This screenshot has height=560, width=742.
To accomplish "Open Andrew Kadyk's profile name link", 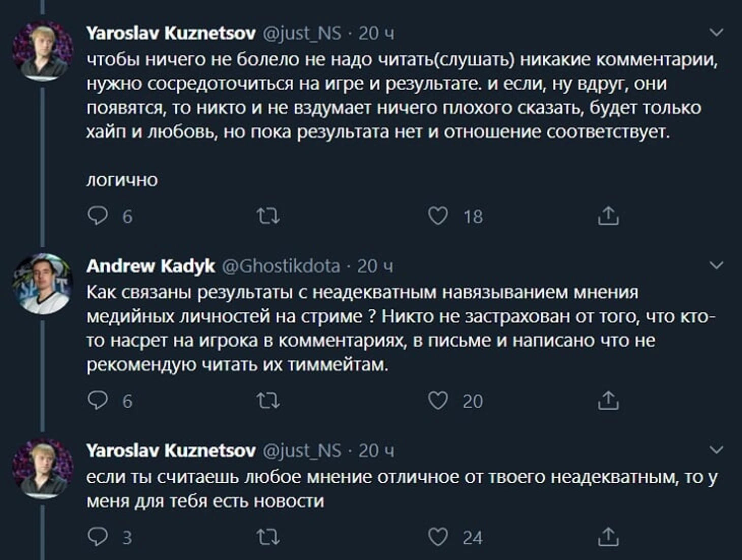I will click(x=150, y=266).
